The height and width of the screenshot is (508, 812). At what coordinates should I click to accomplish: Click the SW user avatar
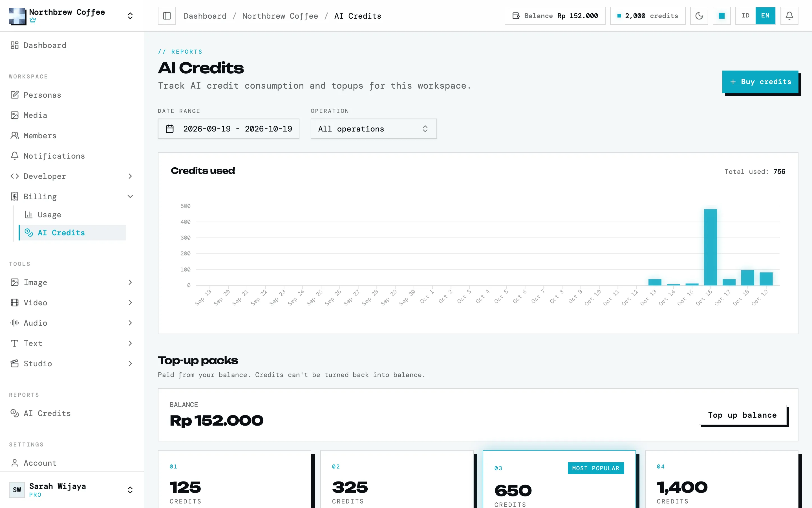point(17,490)
